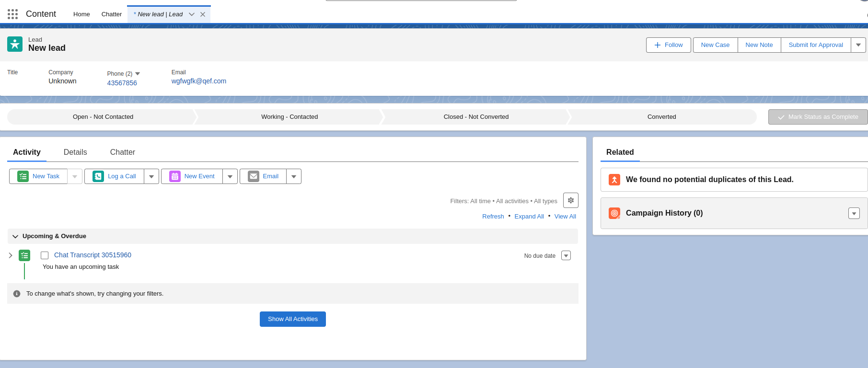This screenshot has height=368, width=868.
Task: Click the Email envelope icon
Action: click(254, 176)
